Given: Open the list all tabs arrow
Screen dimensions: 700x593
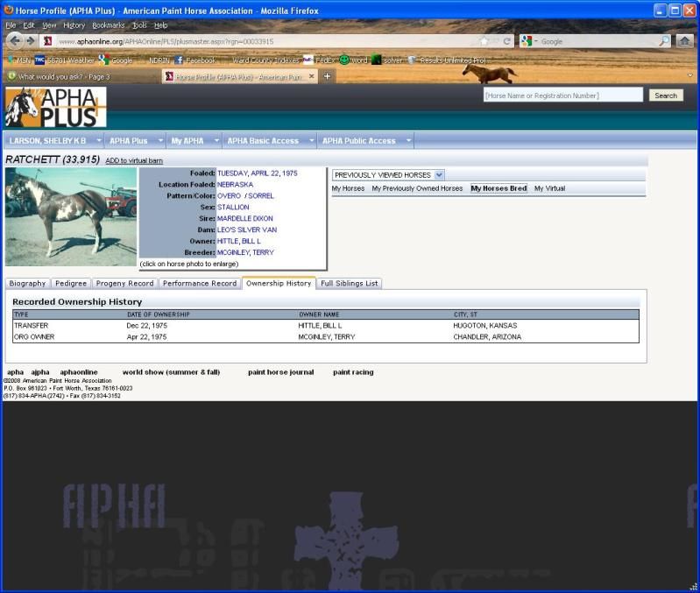Looking at the screenshot, I should click(690, 75).
